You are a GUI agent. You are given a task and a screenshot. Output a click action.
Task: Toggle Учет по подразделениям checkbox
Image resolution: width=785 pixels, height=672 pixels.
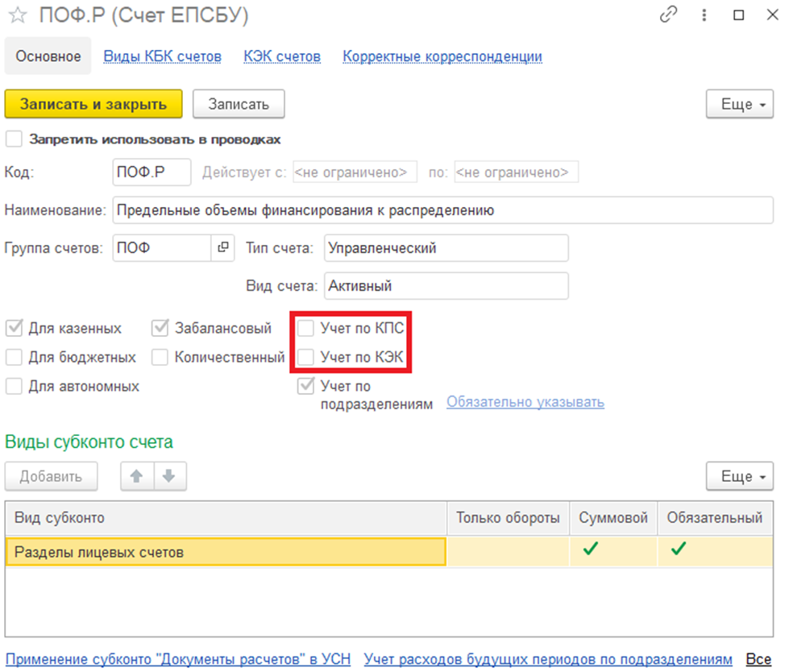(306, 386)
